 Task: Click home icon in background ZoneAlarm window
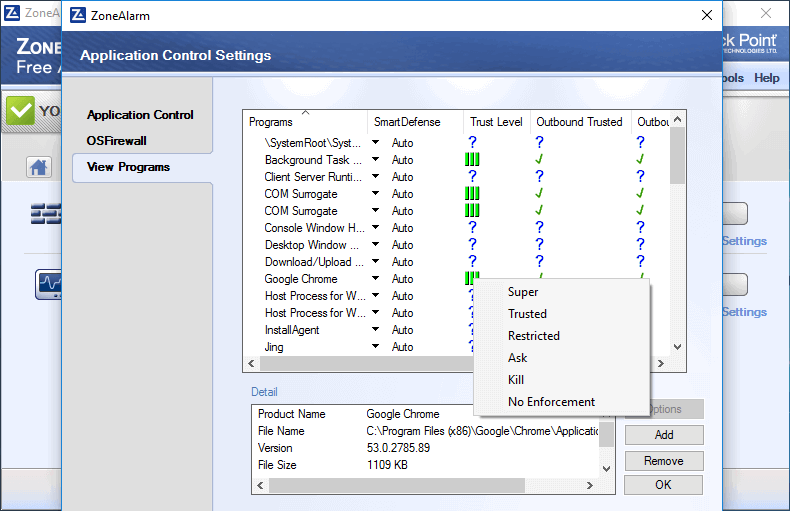click(39, 167)
